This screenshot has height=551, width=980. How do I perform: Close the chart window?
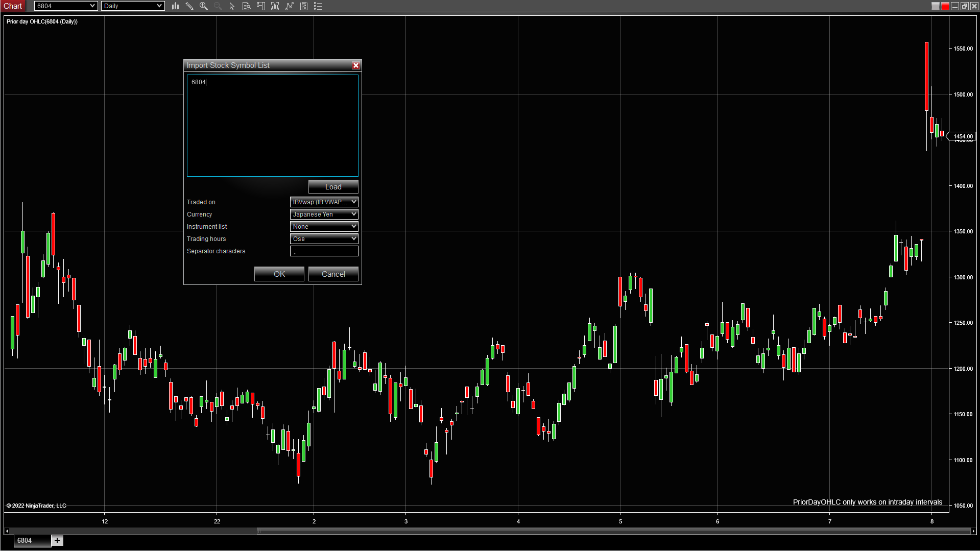974,6
